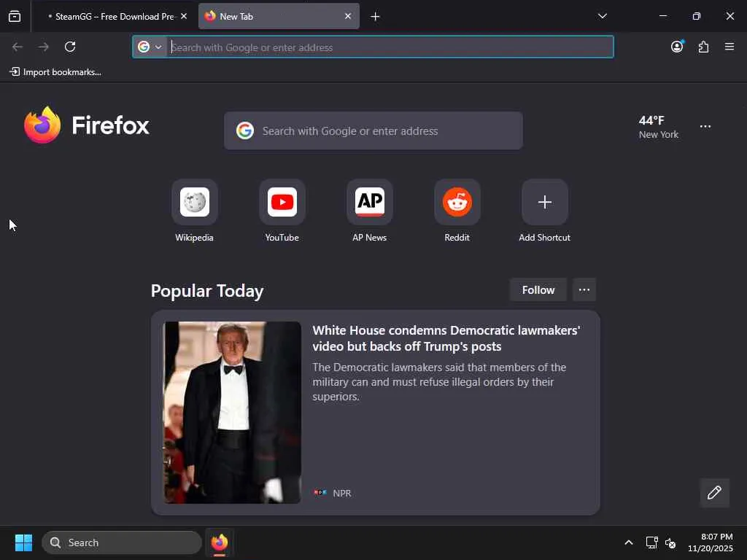
Task: Open the AP News shortcut tile
Action: pos(370,202)
